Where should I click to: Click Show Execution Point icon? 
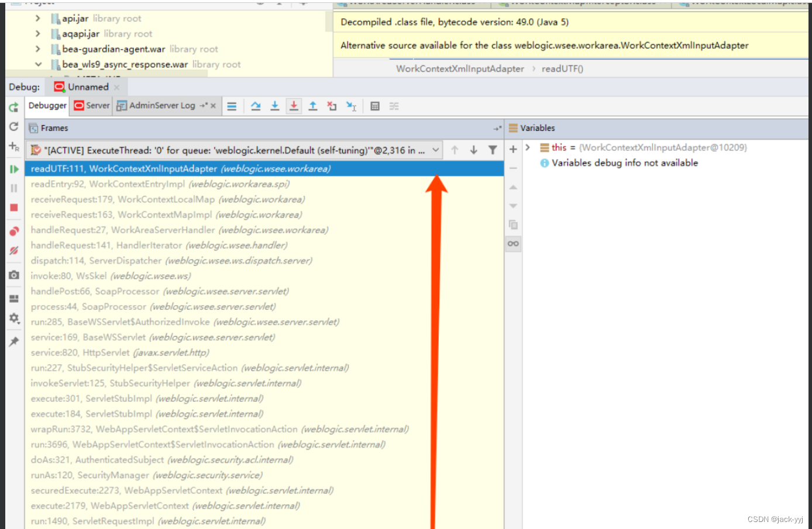click(232, 106)
